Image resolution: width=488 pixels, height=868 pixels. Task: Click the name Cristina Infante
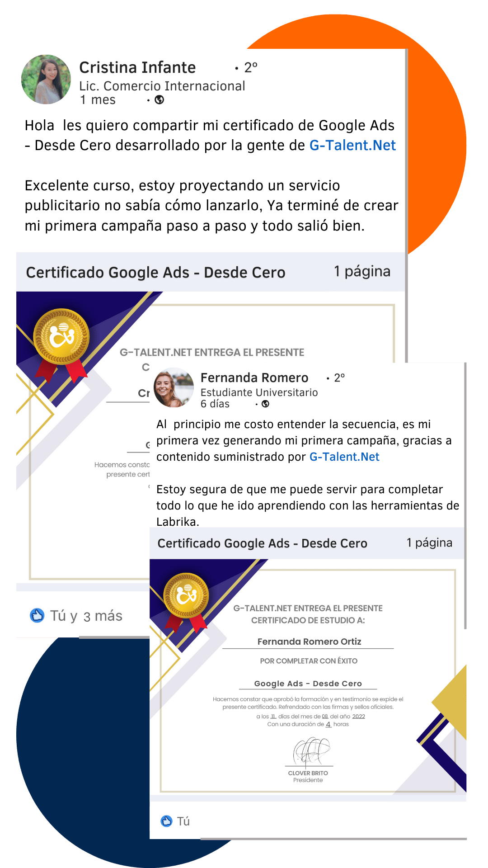[x=137, y=67]
